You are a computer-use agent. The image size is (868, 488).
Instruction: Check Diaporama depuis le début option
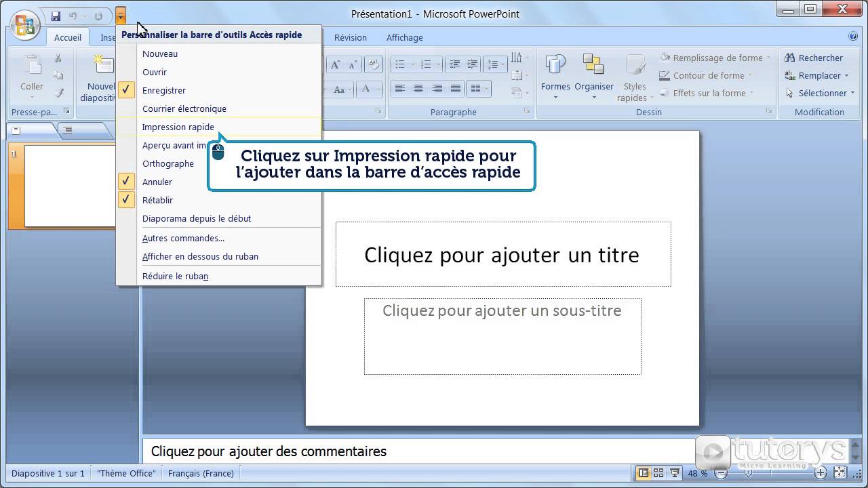click(218, 218)
